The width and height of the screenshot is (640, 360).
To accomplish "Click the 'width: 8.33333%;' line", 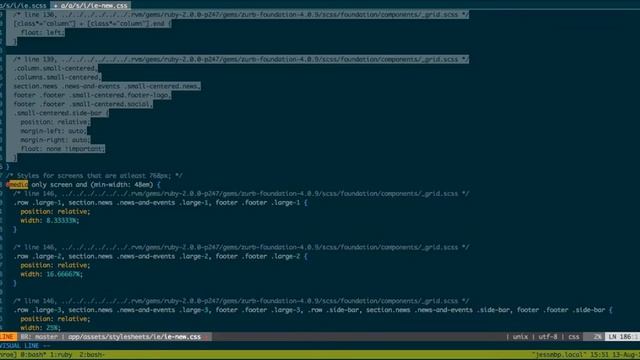I will [x=50, y=221].
